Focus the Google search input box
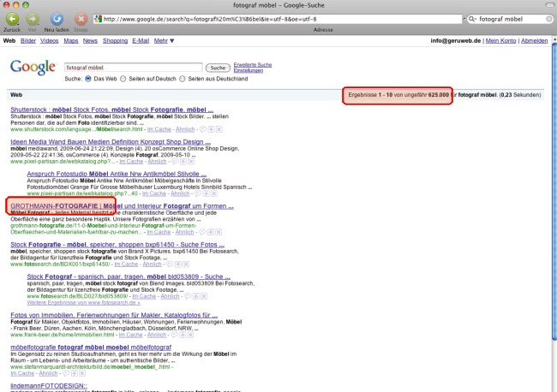This screenshot has width=557, height=392. pyautogui.click(x=133, y=68)
